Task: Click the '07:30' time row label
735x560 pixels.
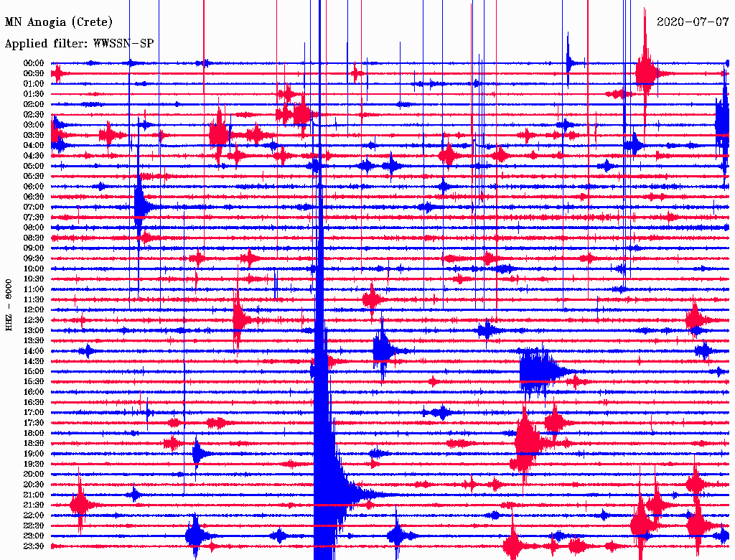Action: [34, 218]
